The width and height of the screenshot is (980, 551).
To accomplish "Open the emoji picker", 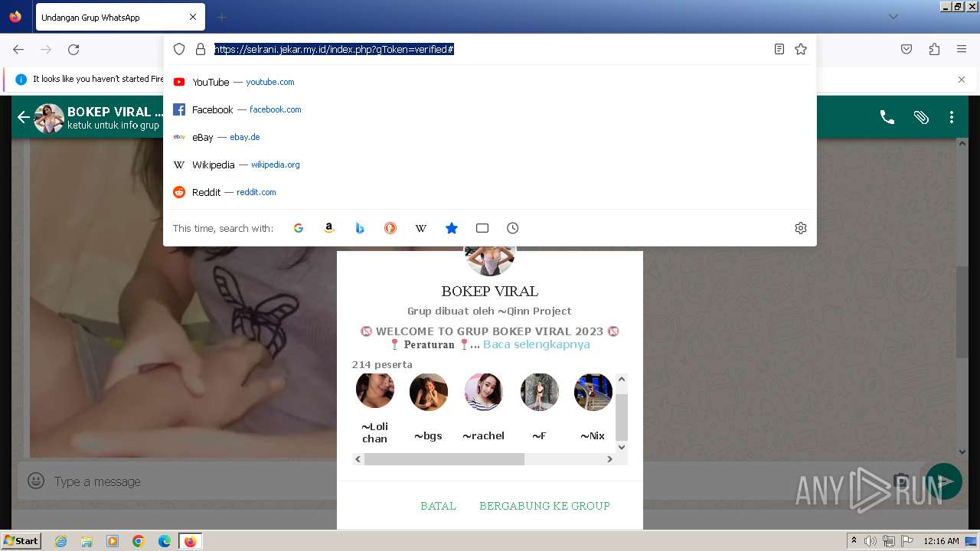I will 36,481.
